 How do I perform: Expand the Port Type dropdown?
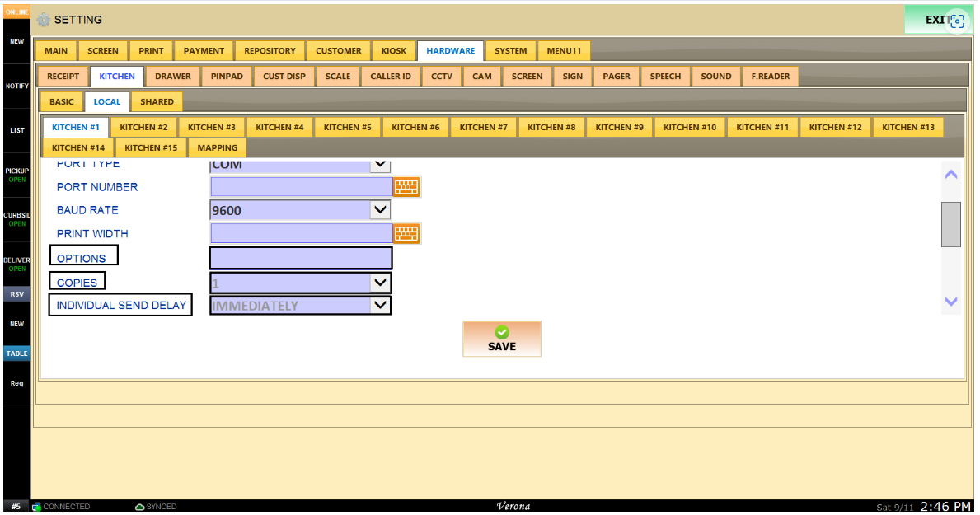[380, 164]
